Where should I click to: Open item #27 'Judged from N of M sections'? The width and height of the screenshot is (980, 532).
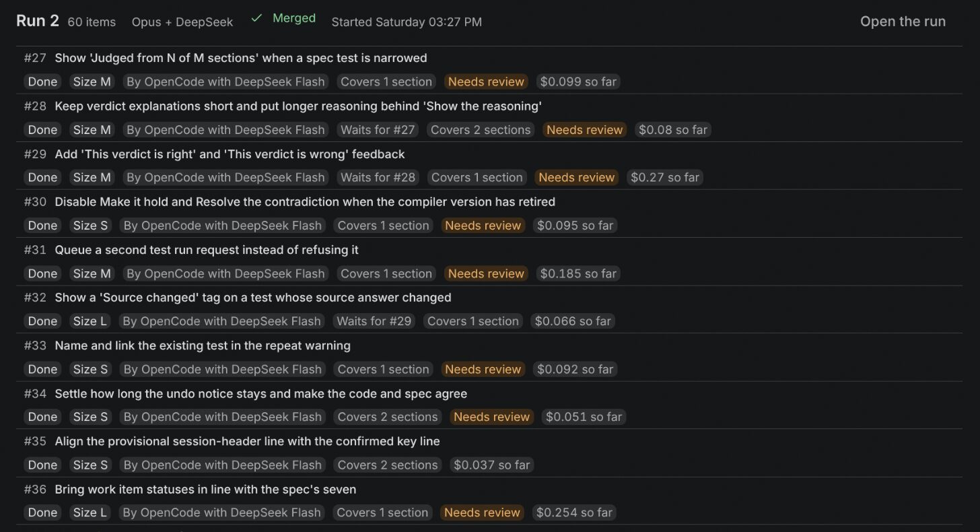coord(241,58)
